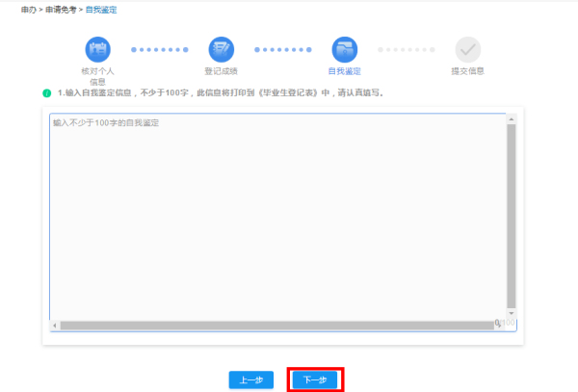
Task: Click the horizontal scrollbar left arrow
Action: coord(55,326)
